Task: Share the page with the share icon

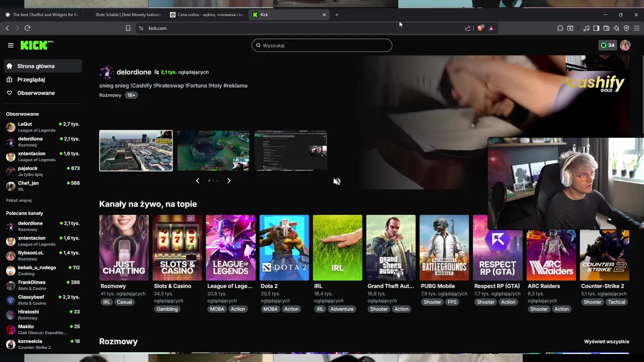Action: (x=468, y=28)
